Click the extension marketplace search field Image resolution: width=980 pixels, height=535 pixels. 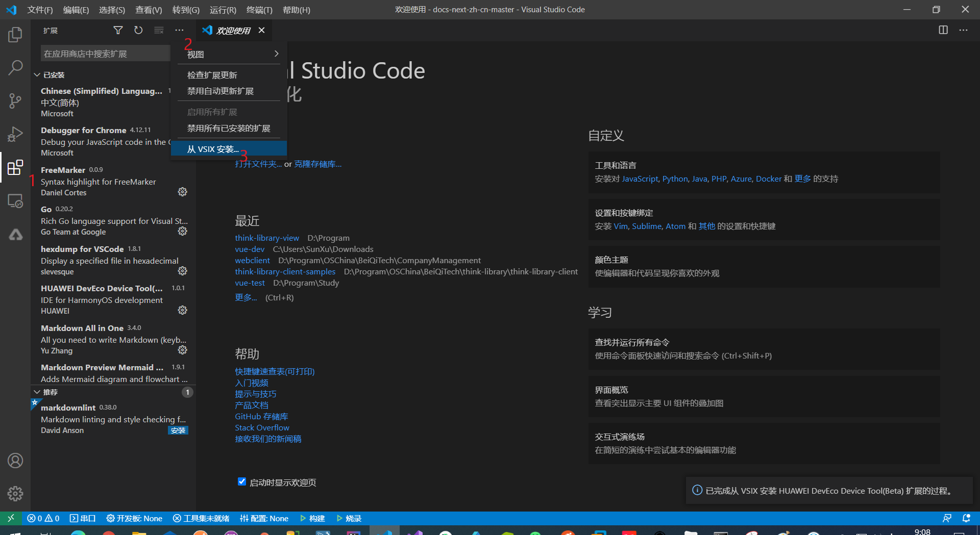point(105,54)
